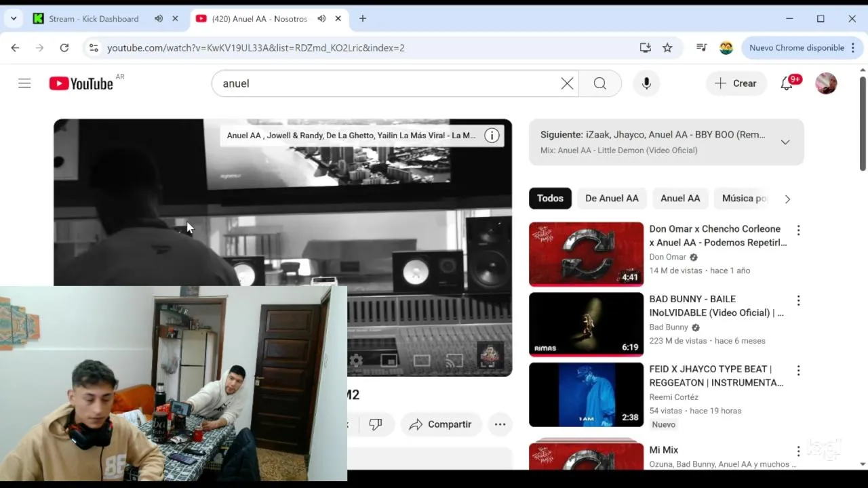Open the Chrome profile avatar
Screen dimensions: 868x488
pos(726,47)
